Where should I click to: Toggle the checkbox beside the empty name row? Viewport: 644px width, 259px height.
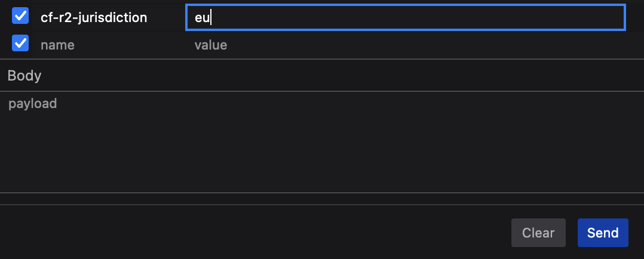tap(20, 44)
